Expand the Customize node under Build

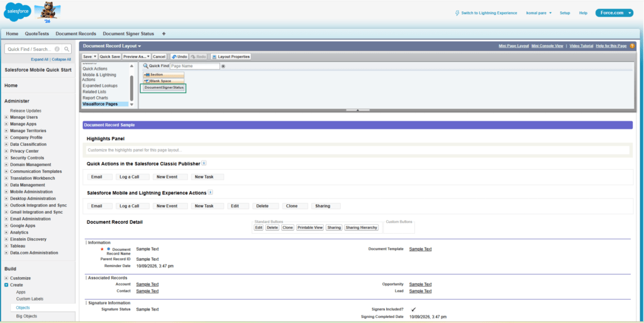point(6,278)
